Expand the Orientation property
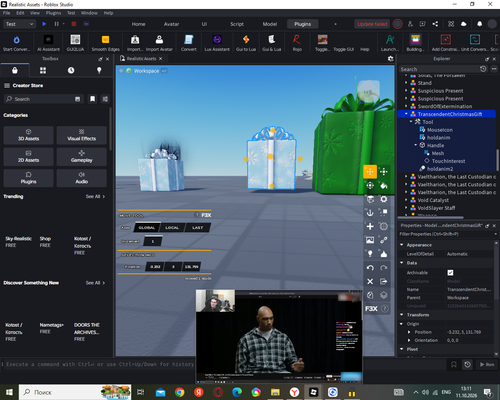This screenshot has width=500, height=400. coord(409,340)
